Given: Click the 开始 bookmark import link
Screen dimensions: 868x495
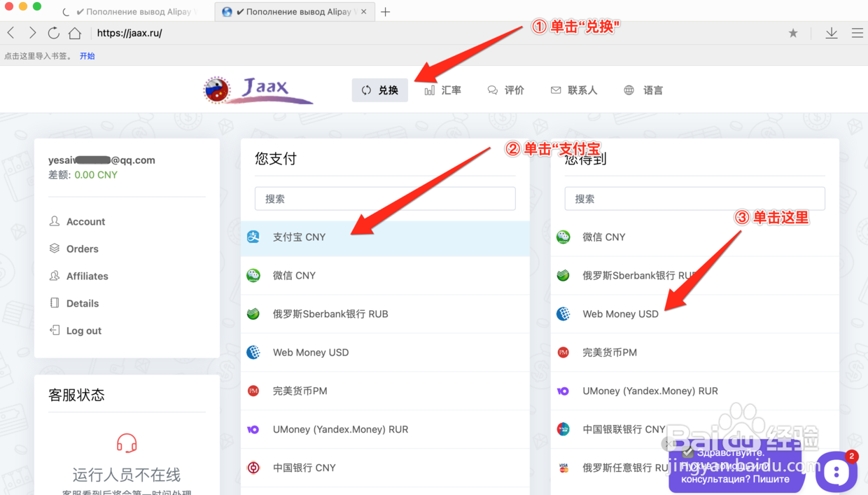Looking at the screenshot, I should click(87, 56).
